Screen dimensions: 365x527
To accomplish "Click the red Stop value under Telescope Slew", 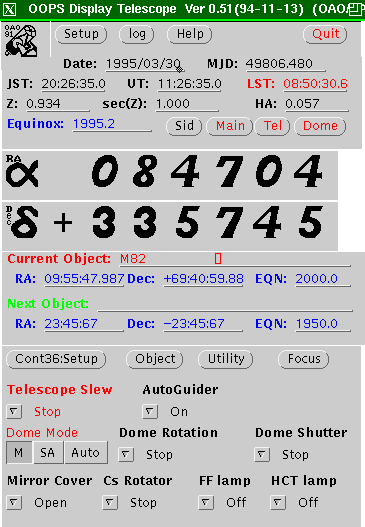I will click(x=47, y=412).
